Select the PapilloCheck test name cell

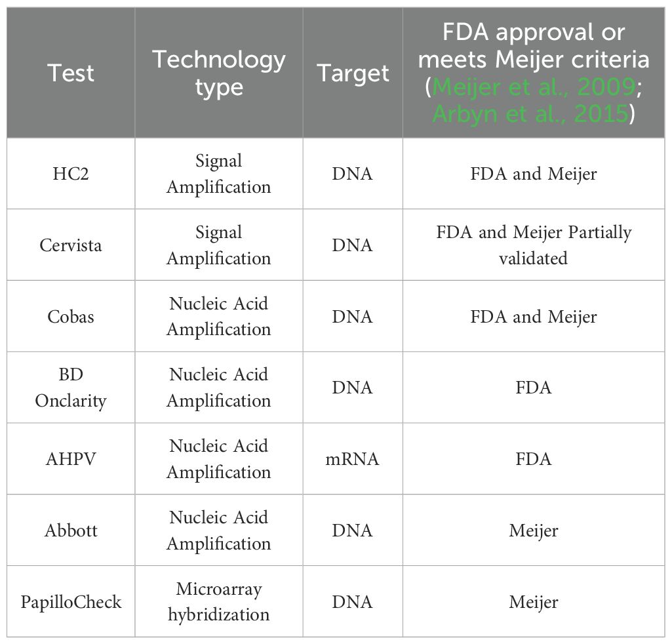[x=71, y=602]
